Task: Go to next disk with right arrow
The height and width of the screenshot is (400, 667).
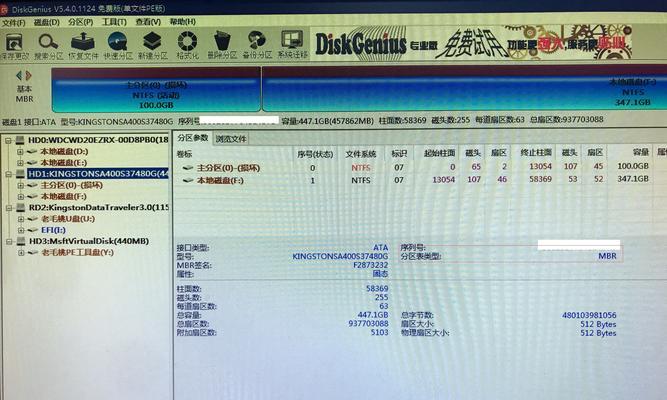Action: pos(29,76)
